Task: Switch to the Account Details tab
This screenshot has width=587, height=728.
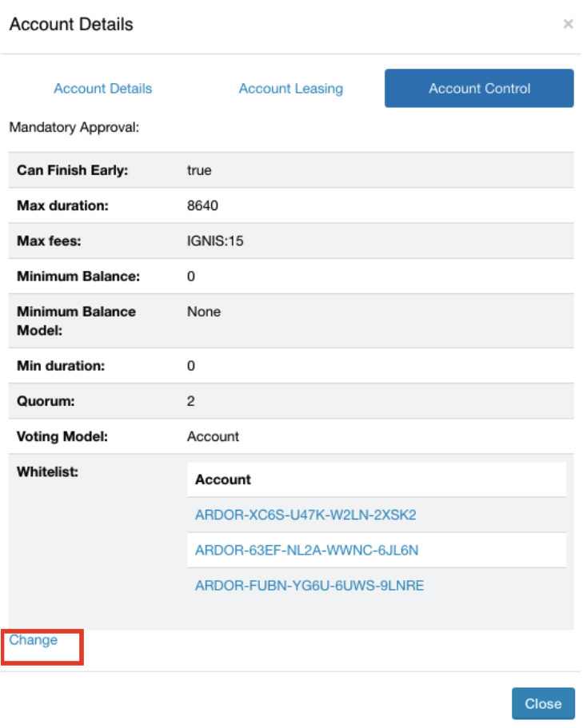Action: click(x=102, y=89)
